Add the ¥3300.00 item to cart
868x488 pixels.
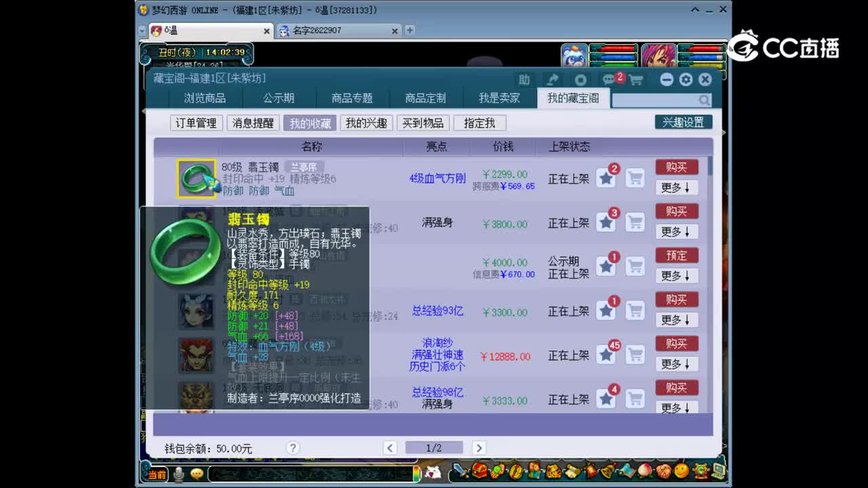pos(635,310)
